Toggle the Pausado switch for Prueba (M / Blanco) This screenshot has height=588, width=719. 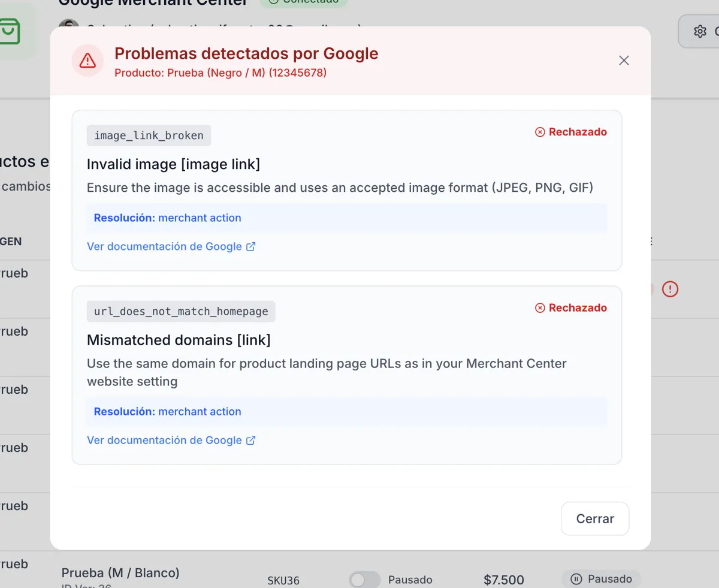[x=364, y=580]
